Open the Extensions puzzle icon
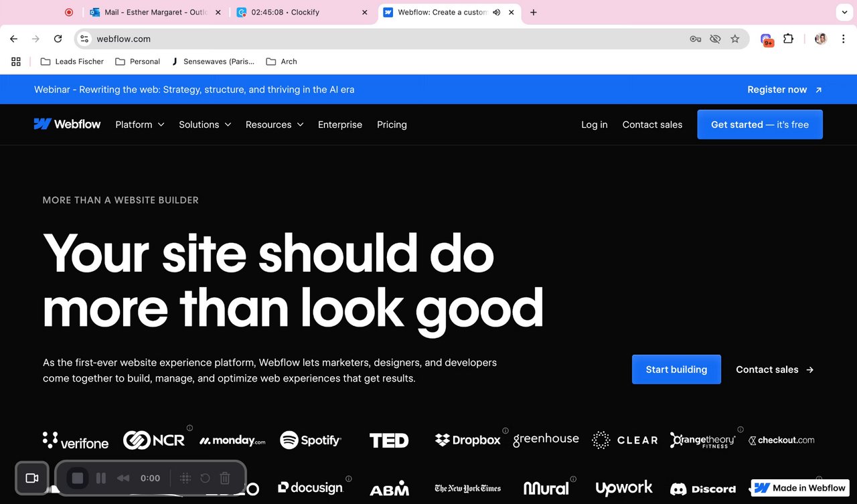This screenshot has width=857, height=504. click(788, 39)
